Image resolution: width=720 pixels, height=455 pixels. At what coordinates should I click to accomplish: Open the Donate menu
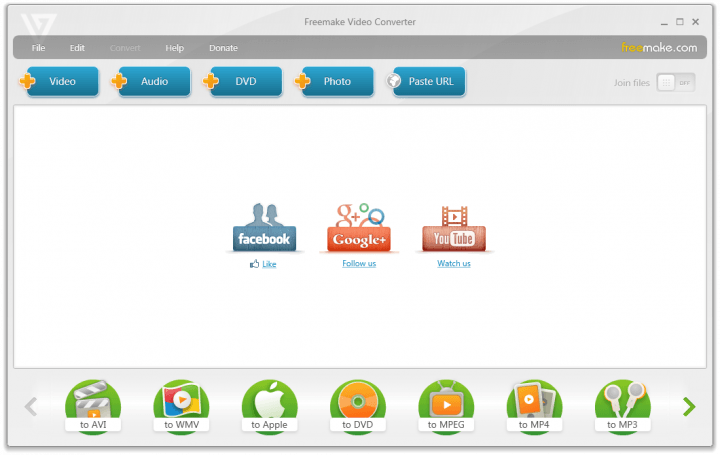(x=224, y=48)
